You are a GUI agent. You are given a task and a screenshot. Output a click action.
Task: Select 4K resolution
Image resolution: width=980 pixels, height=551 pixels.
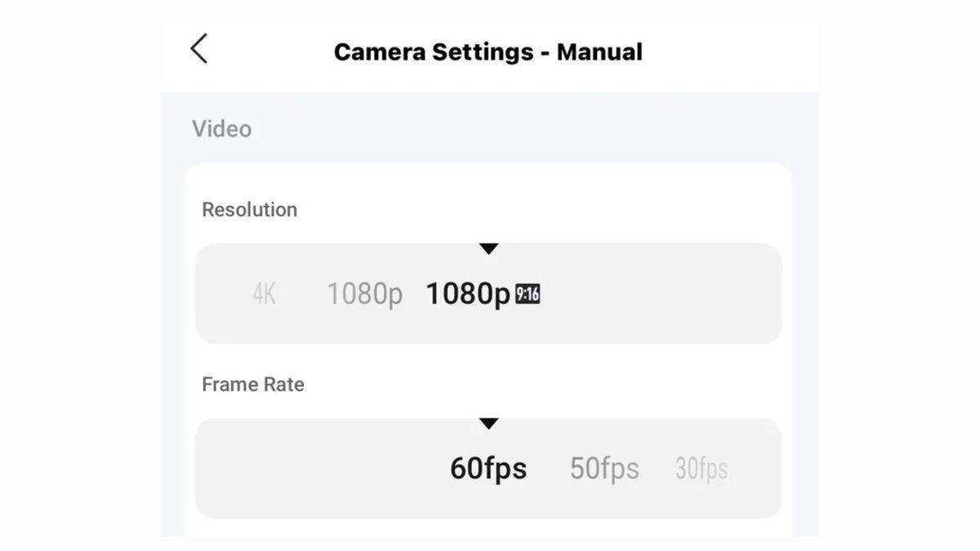pos(264,294)
